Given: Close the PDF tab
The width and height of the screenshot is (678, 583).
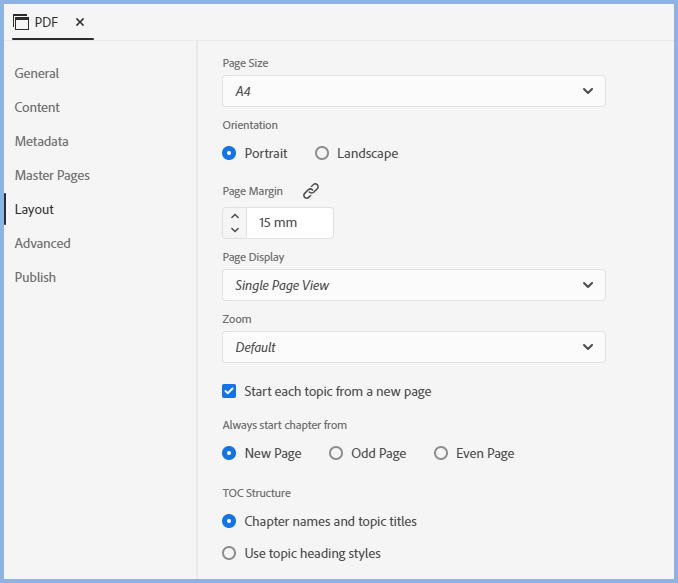Looking at the screenshot, I should 80,22.
